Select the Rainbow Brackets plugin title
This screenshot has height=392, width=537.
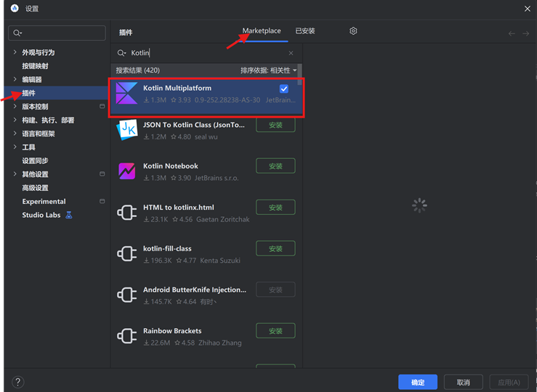[172, 331]
